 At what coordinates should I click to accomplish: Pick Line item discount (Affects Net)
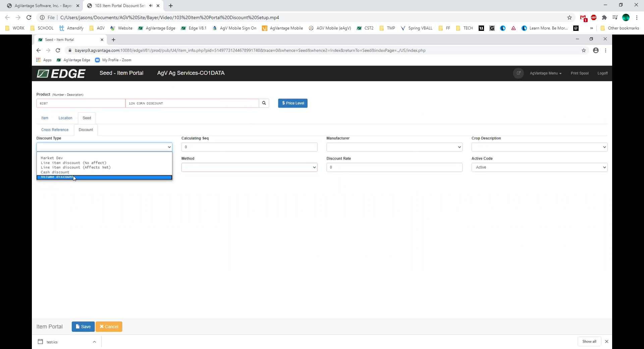(x=104, y=167)
